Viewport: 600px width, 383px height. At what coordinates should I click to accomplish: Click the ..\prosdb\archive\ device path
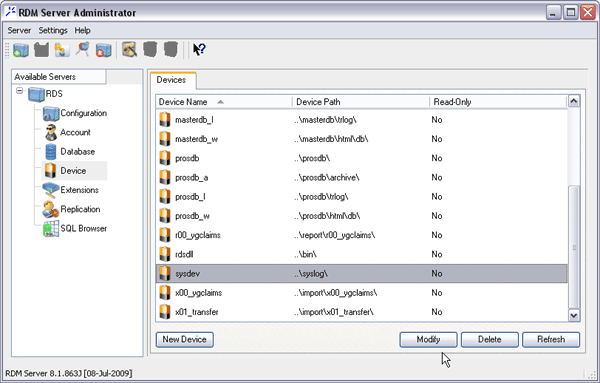click(x=327, y=178)
